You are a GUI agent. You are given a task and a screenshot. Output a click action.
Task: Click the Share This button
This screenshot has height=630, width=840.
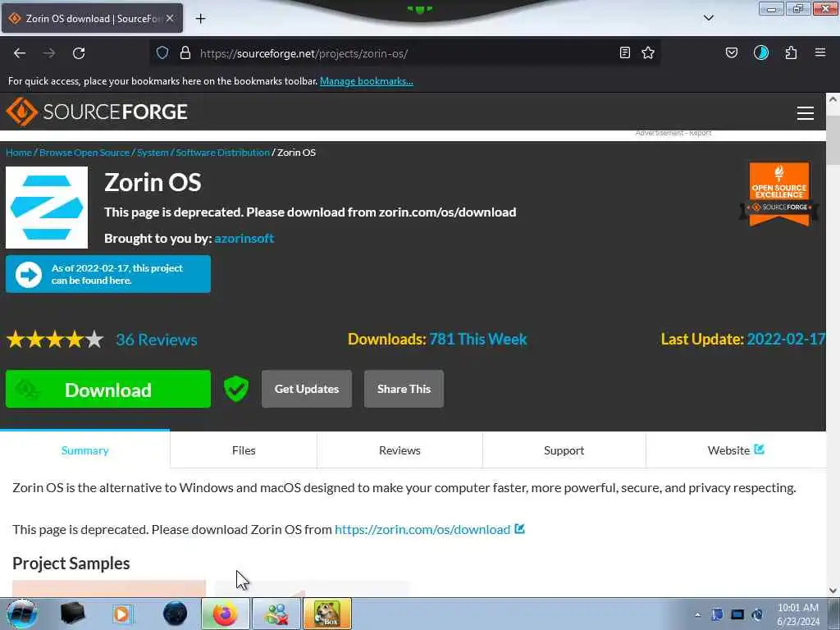(x=404, y=389)
